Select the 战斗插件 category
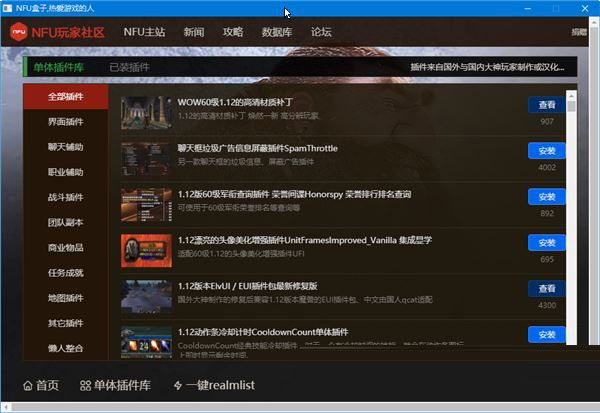 (66, 198)
